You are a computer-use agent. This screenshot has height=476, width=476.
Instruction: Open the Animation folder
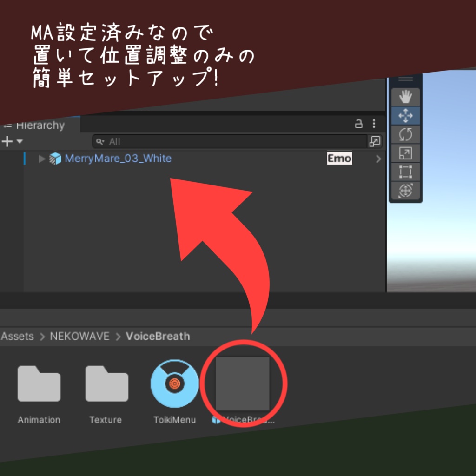(x=39, y=383)
